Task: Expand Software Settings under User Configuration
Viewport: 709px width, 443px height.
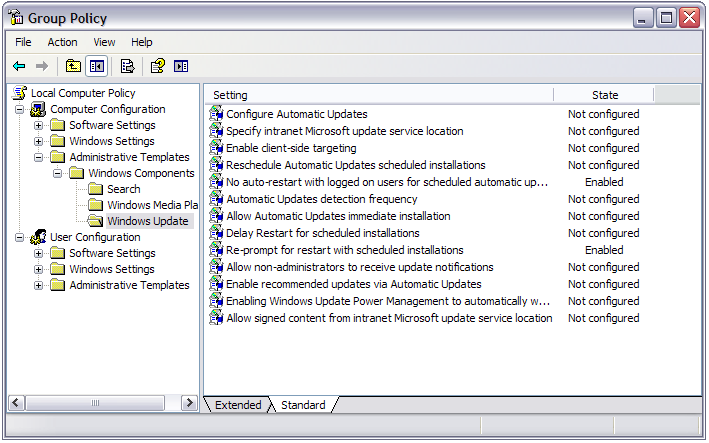Action: click(x=38, y=253)
